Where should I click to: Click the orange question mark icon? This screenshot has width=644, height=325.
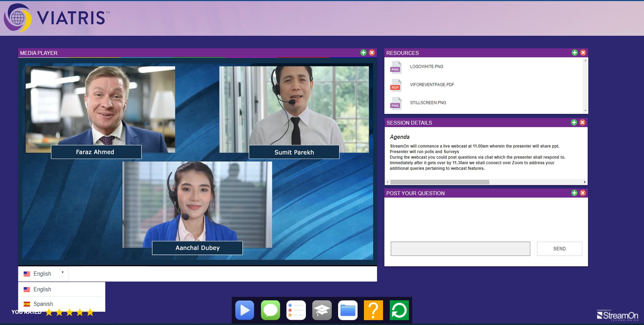373,310
